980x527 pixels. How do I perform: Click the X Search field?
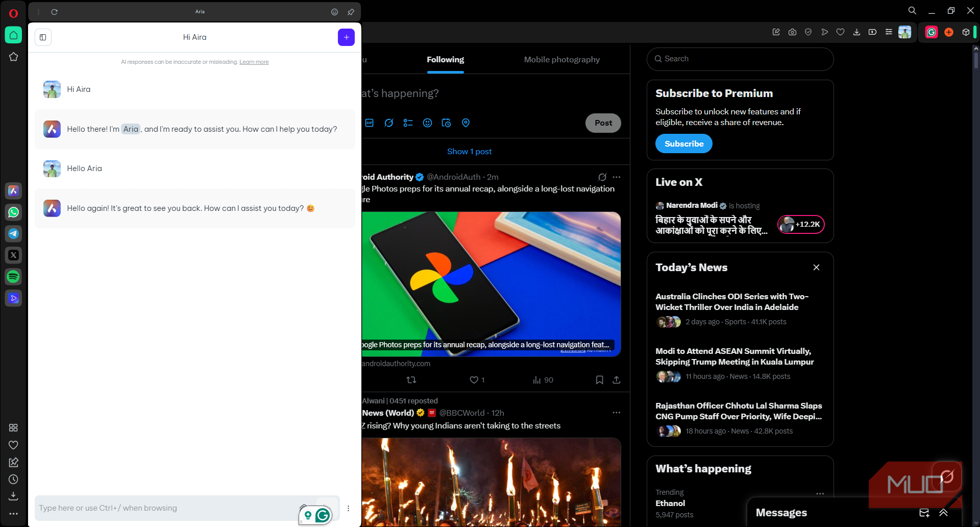[x=740, y=59]
